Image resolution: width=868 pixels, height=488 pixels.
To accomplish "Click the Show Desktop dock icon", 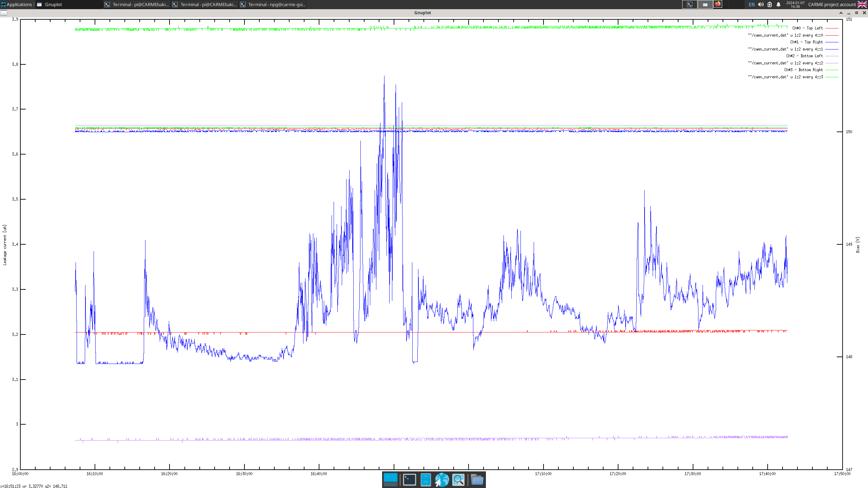I will (x=390, y=480).
